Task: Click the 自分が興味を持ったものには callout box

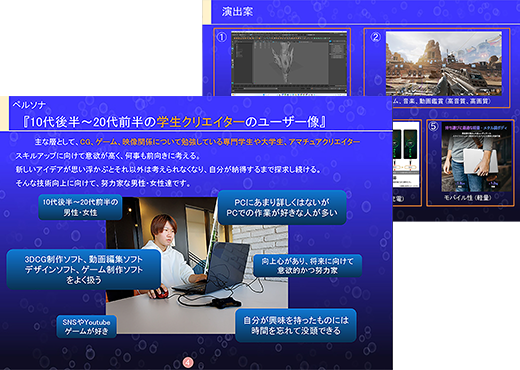Action: pos(296,325)
